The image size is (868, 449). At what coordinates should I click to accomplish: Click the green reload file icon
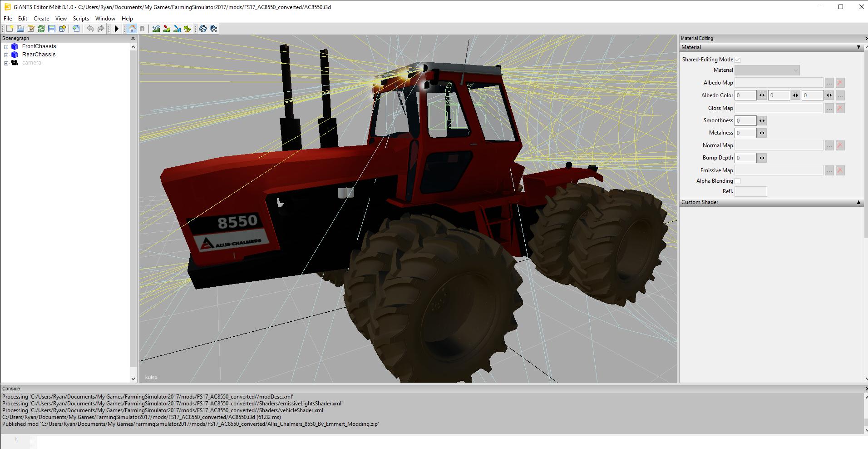[x=41, y=29]
